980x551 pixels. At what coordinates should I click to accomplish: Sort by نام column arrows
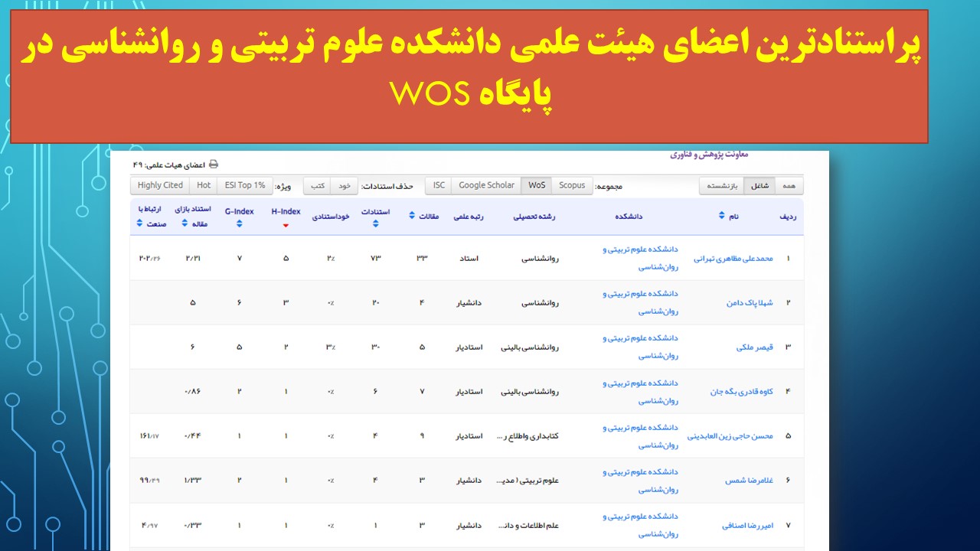coord(721,216)
